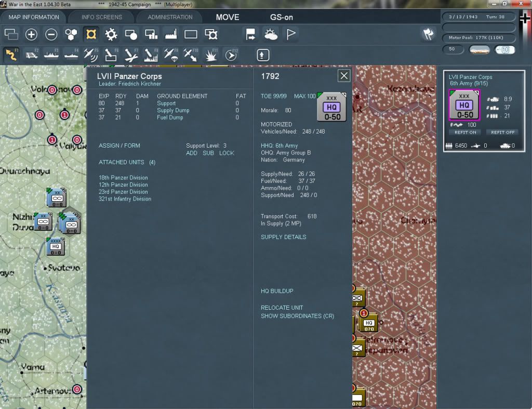Open HHQ 6th Army
The image size is (532, 409).
click(x=279, y=146)
